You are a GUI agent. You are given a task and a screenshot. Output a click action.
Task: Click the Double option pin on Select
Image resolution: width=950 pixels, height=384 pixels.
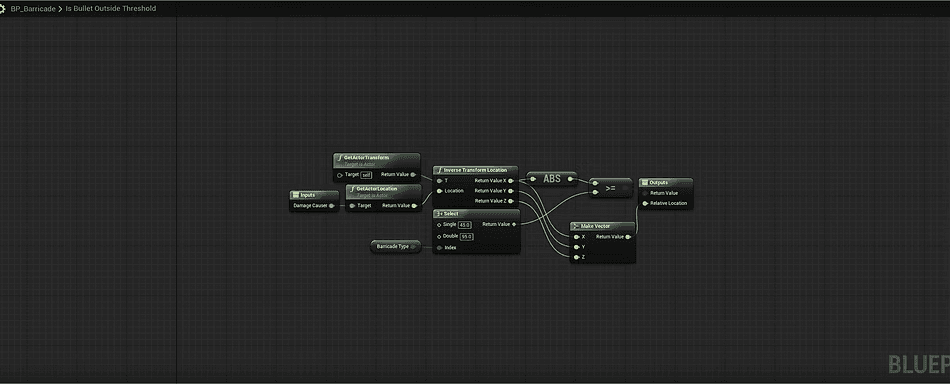pos(439,236)
